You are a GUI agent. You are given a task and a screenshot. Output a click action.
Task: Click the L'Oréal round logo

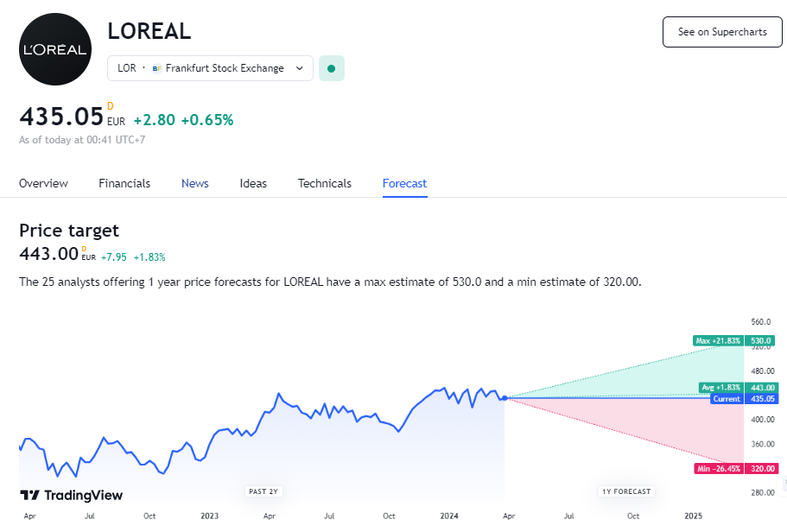coord(55,49)
